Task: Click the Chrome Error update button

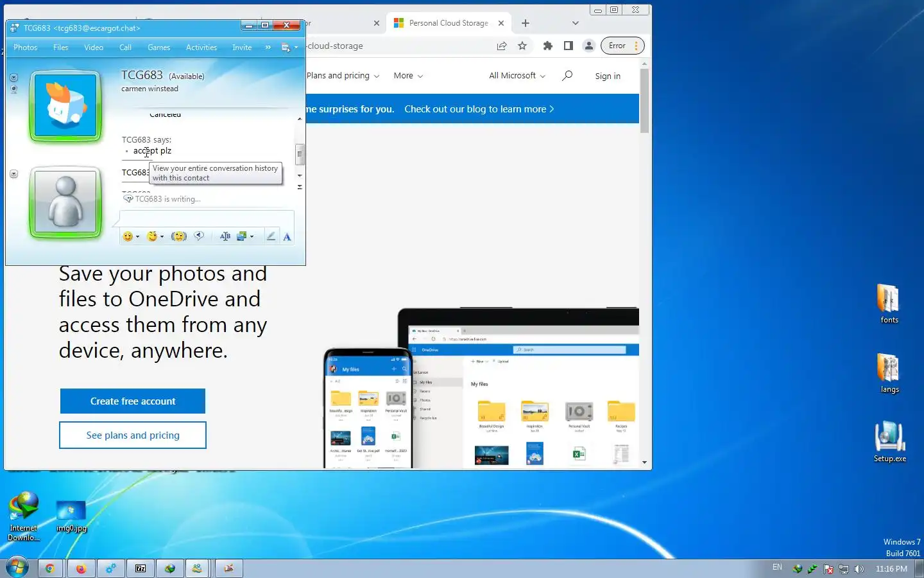Action: [622, 46]
